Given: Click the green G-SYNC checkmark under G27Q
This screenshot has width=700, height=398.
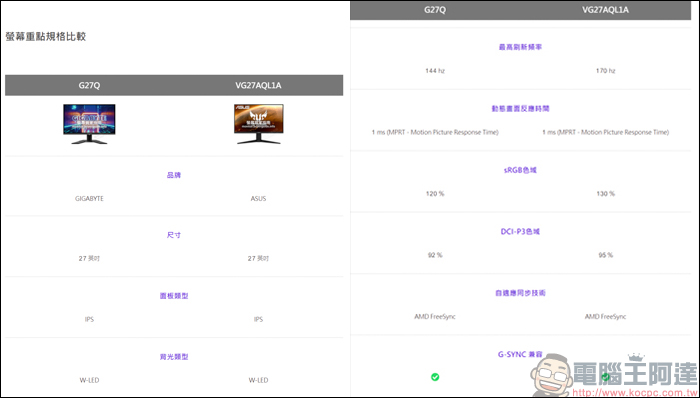Looking at the screenshot, I should [x=435, y=377].
